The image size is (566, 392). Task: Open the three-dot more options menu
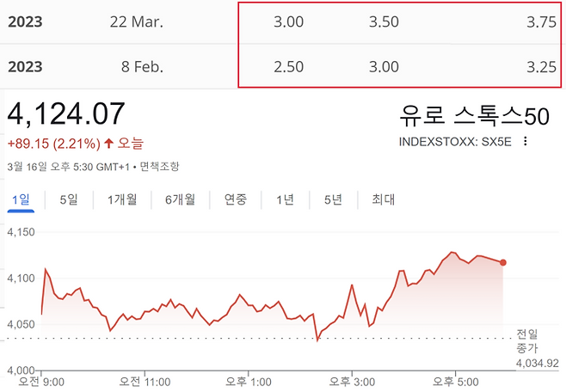(526, 141)
